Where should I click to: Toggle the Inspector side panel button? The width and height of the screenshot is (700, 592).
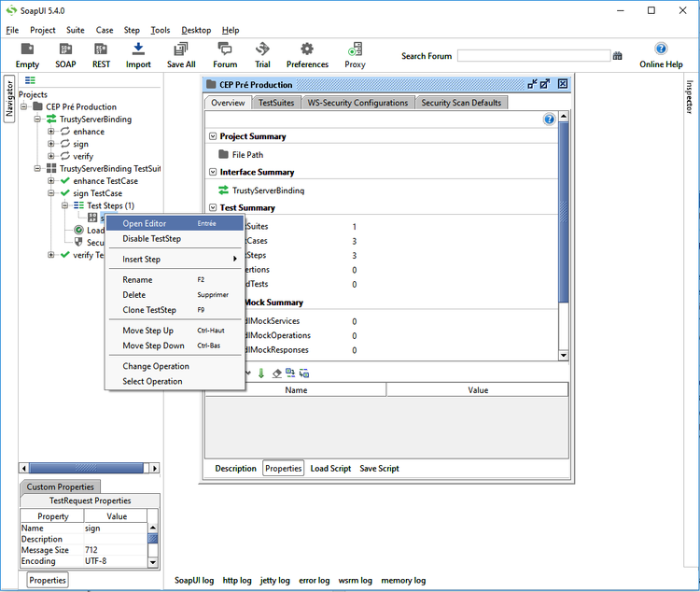click(x=690, y=96)
